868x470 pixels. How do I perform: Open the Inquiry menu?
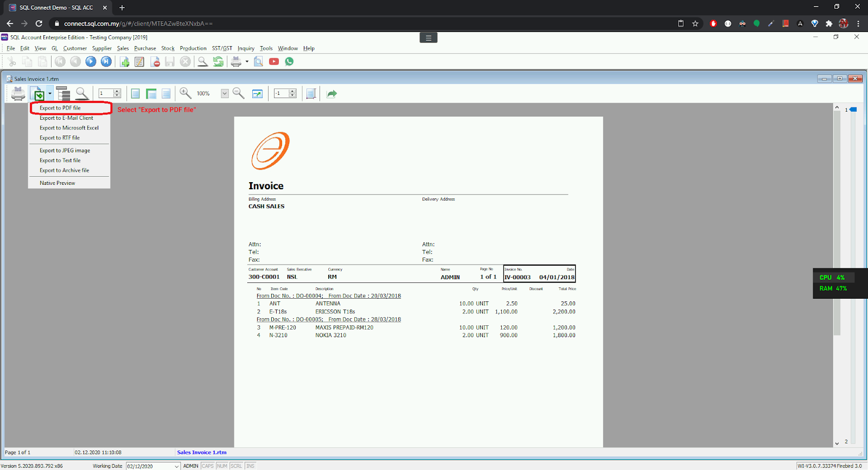tap(246, 48)
